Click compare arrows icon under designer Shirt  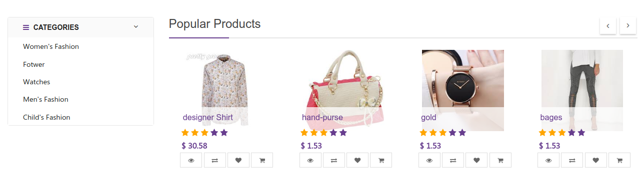click(x=215, y=160)
